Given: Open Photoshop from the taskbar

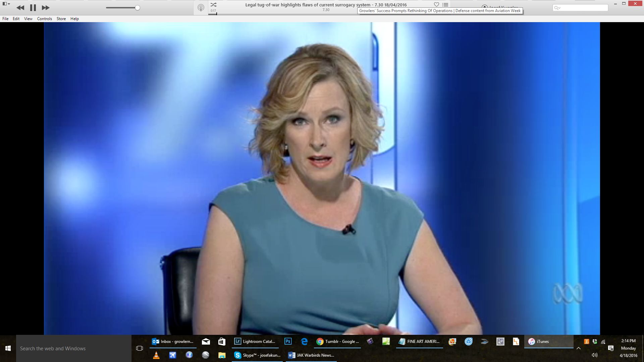Looking at the screenshot, I should click(x=288, y=342).
